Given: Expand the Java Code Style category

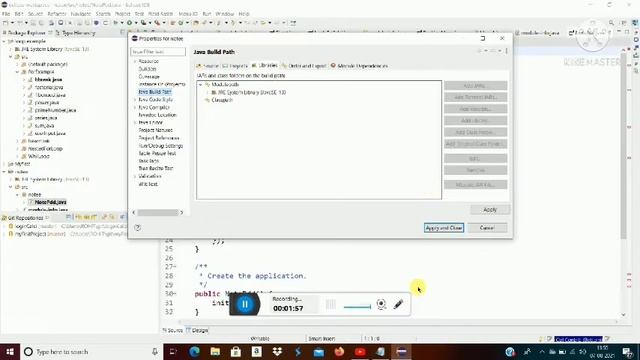Looking at the screenshot, I should (135, 100).
